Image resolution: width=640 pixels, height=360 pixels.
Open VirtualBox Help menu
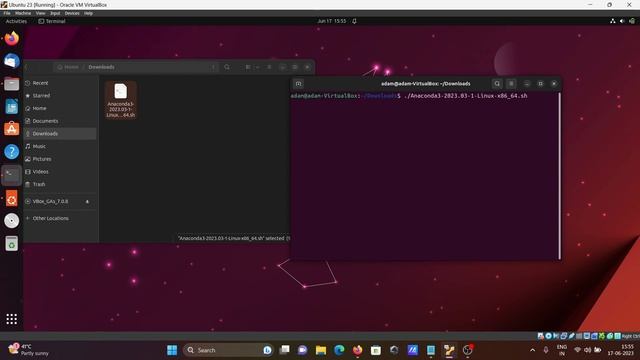(89, 13)
